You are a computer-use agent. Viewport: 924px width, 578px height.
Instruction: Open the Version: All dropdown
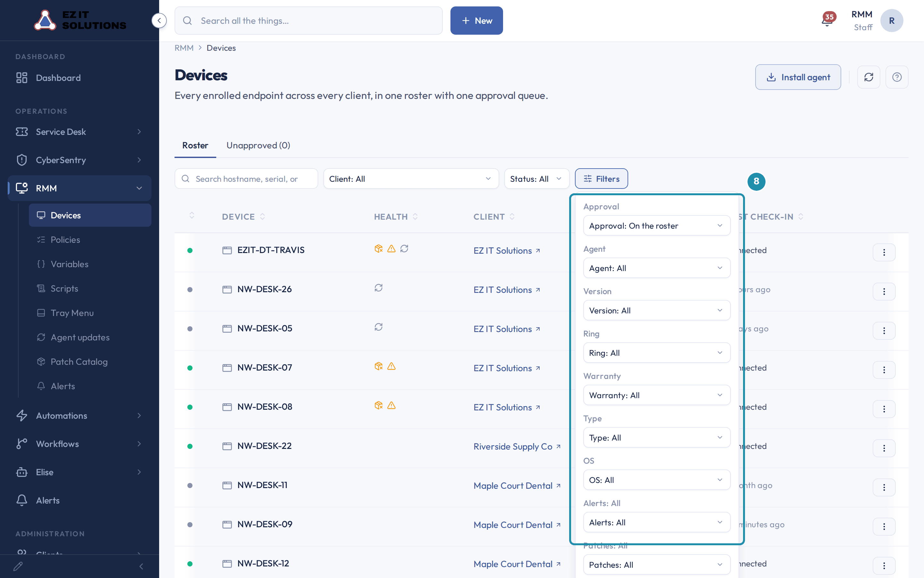point(657,311)
